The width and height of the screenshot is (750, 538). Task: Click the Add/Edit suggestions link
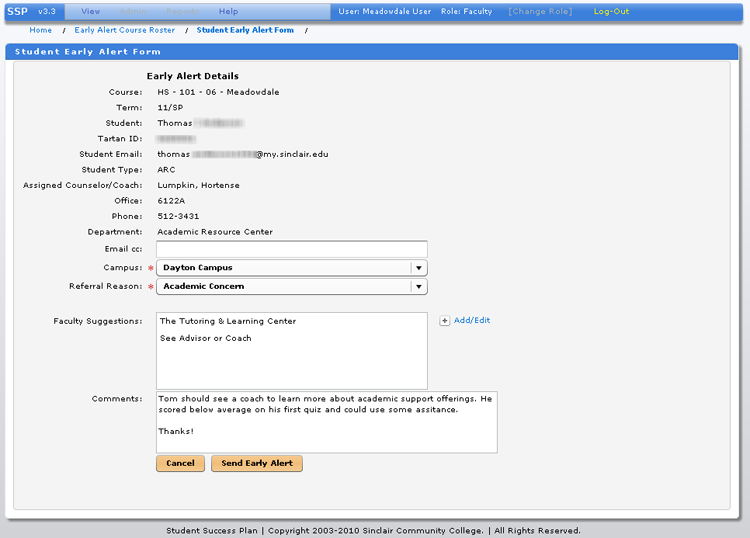[x=472, y=321]
